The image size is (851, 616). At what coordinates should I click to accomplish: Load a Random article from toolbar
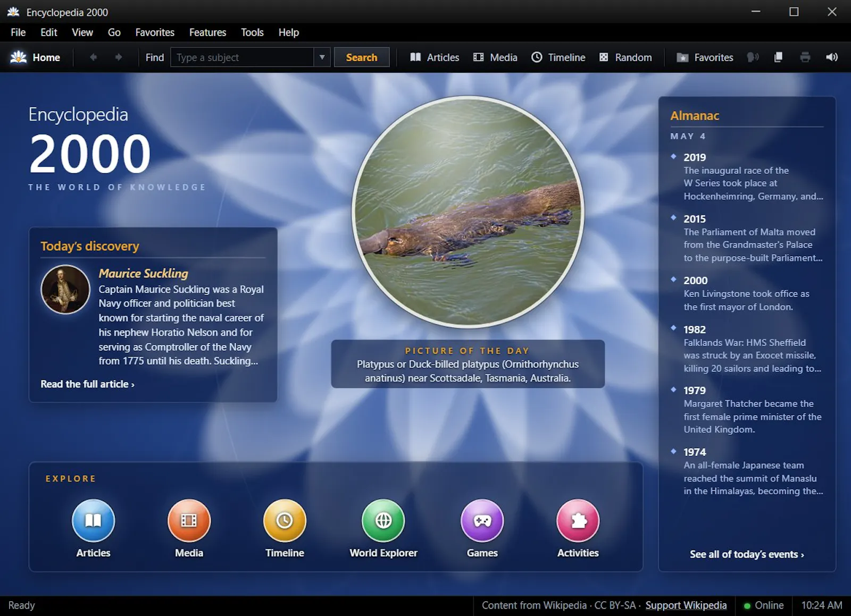pyautogui.click(x=625, y=57)
